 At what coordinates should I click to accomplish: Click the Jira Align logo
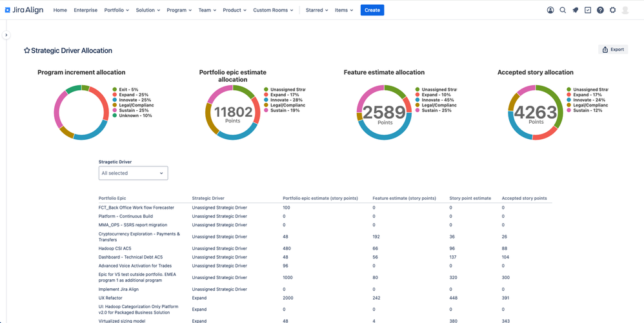point(25,10)
